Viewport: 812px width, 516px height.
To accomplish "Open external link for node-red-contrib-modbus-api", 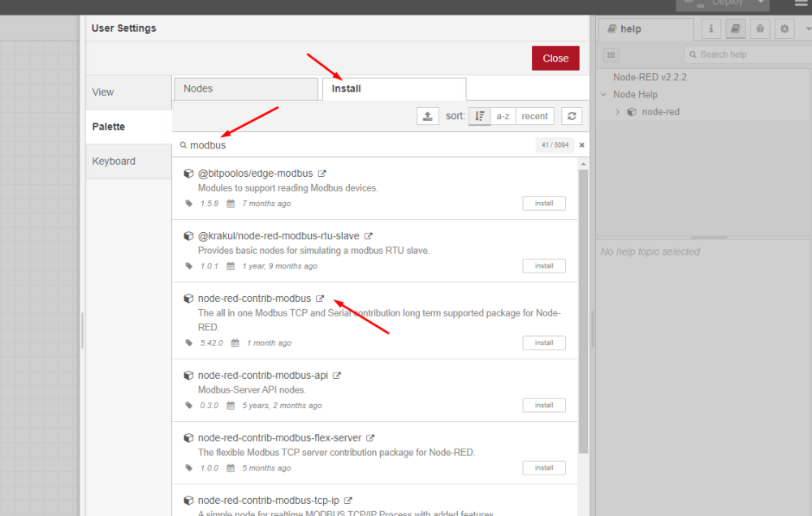I will click(x=337, y=375).
